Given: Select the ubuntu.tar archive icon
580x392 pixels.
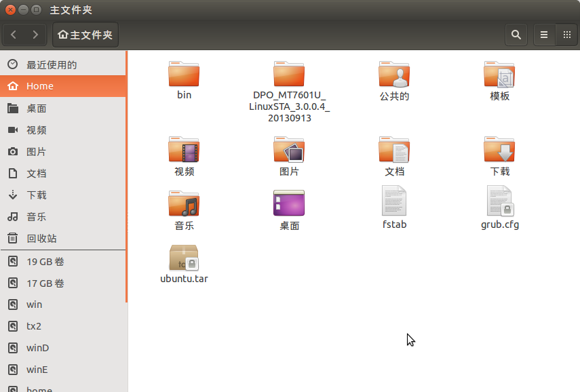Looking at the screenshot, I should tap(184, 258).
